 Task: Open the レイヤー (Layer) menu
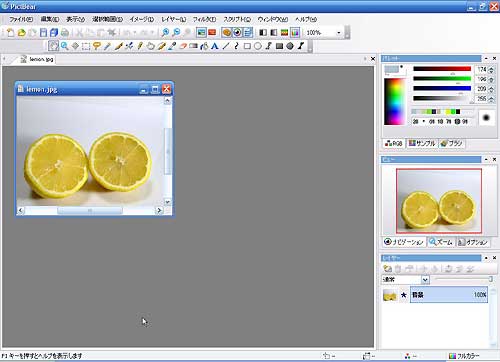(x=174, y=19)
